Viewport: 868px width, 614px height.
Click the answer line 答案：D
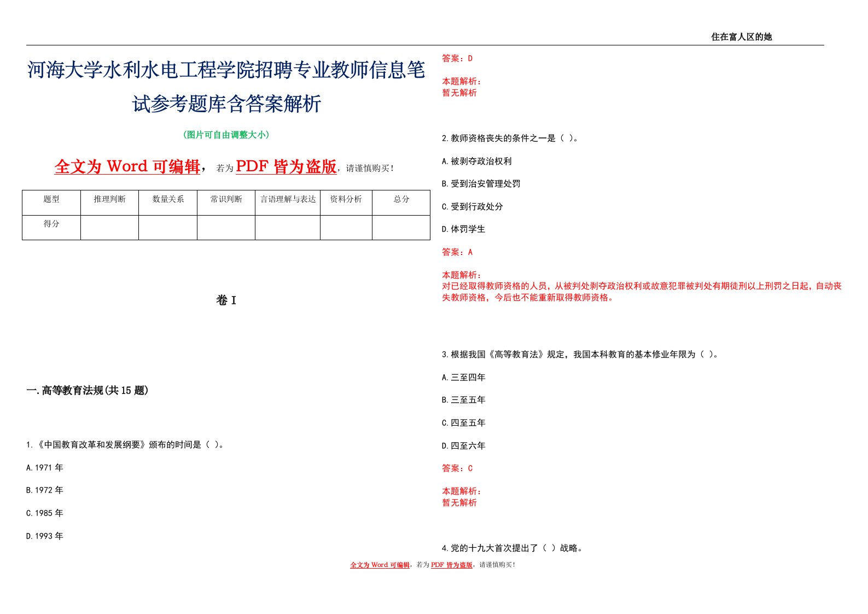pyautogui.click(x=457, y=58)
